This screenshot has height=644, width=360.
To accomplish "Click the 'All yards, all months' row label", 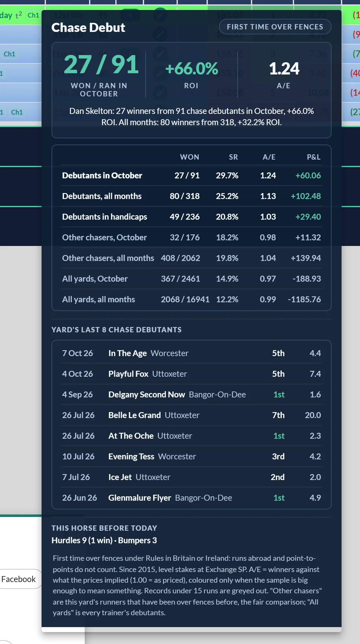I will [99, 299].
